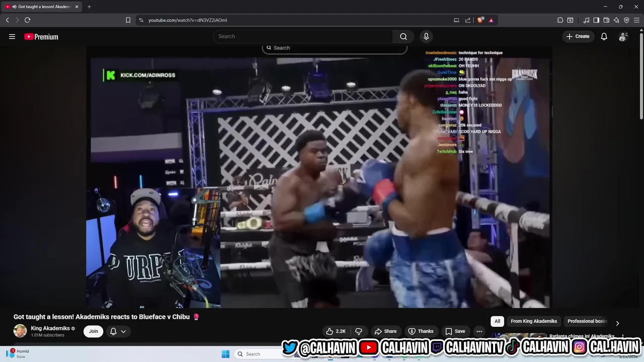Open the tab search icon
The image size is (644, 362).
(x=570, y=20)
